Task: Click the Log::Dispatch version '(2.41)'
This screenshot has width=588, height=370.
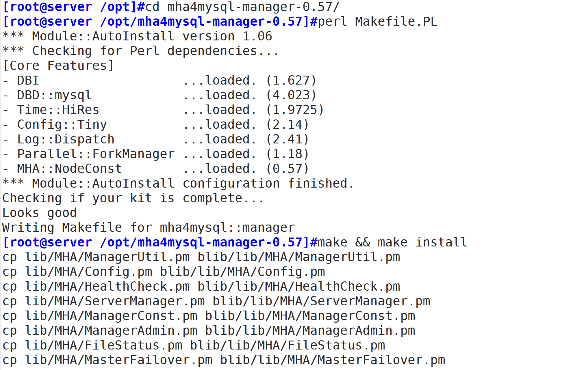Action: point(287,139)
